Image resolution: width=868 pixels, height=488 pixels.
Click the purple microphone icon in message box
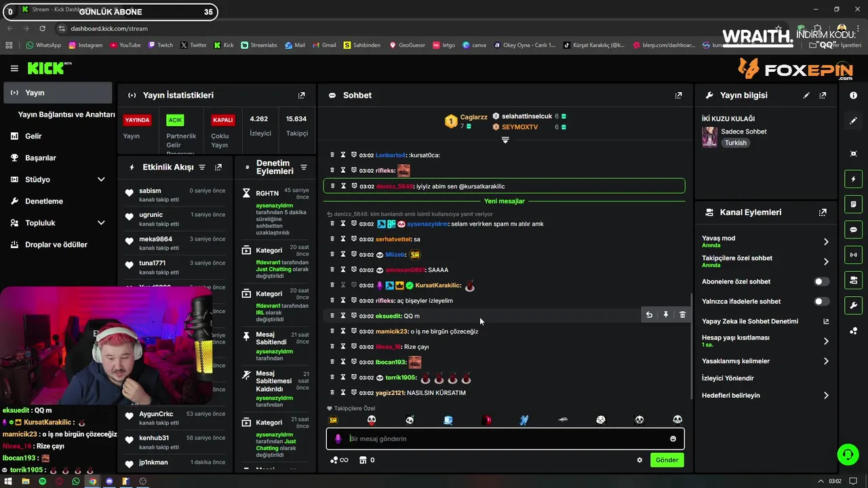click(x=338, y=439)
